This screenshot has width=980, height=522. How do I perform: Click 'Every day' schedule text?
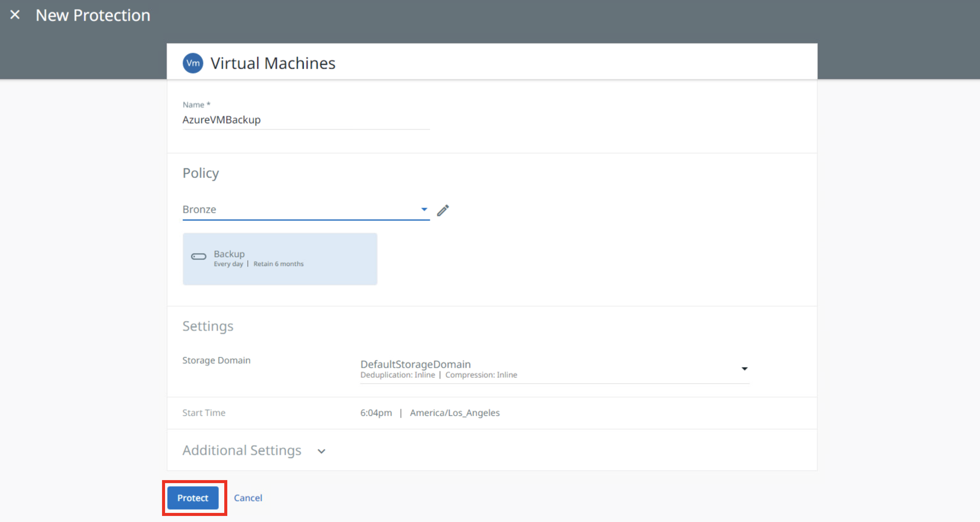pyautogui.click(x=229, y=264)
